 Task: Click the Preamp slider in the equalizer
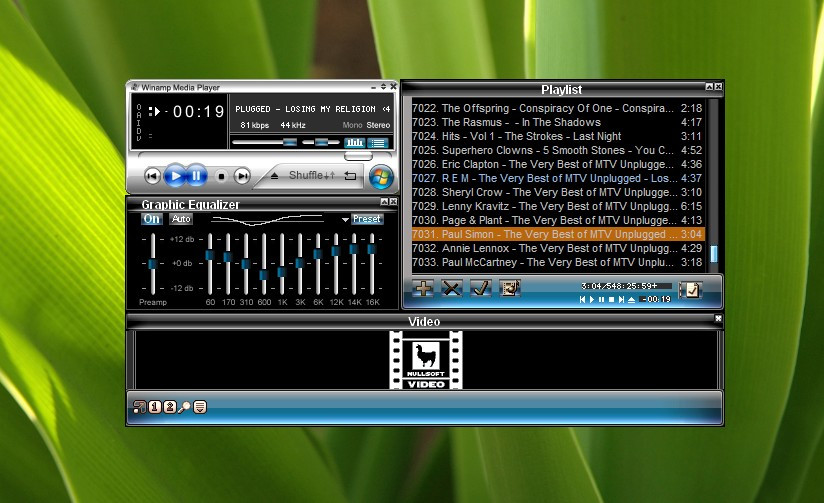(x=152, y=263)
